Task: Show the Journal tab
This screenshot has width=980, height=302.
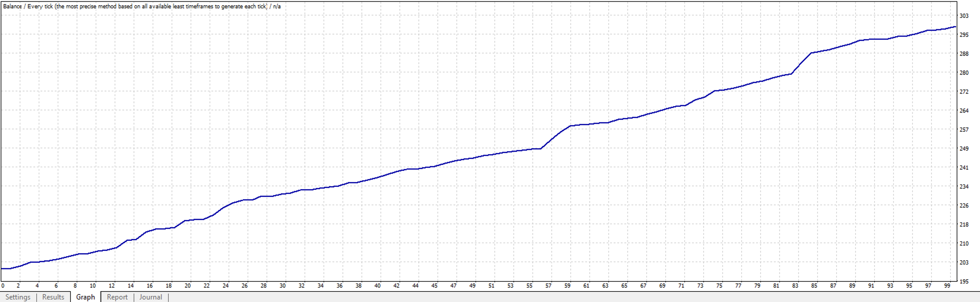Action: (x=151, y=297)
